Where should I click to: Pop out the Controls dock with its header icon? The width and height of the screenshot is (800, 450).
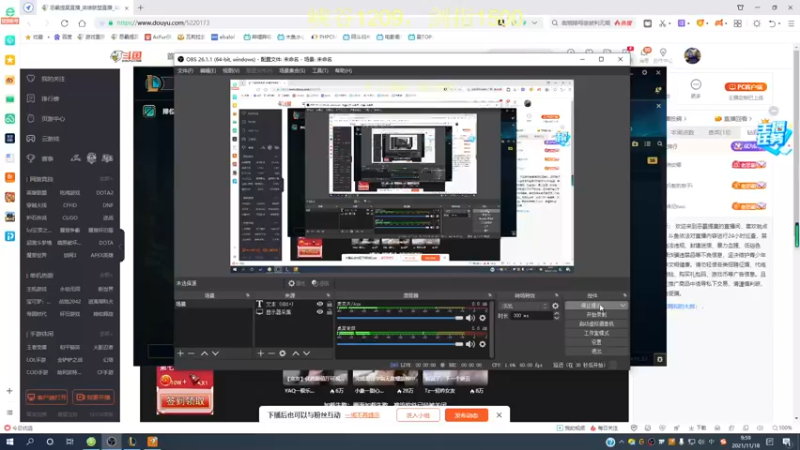pyautogui.click(x=624, y=295)
